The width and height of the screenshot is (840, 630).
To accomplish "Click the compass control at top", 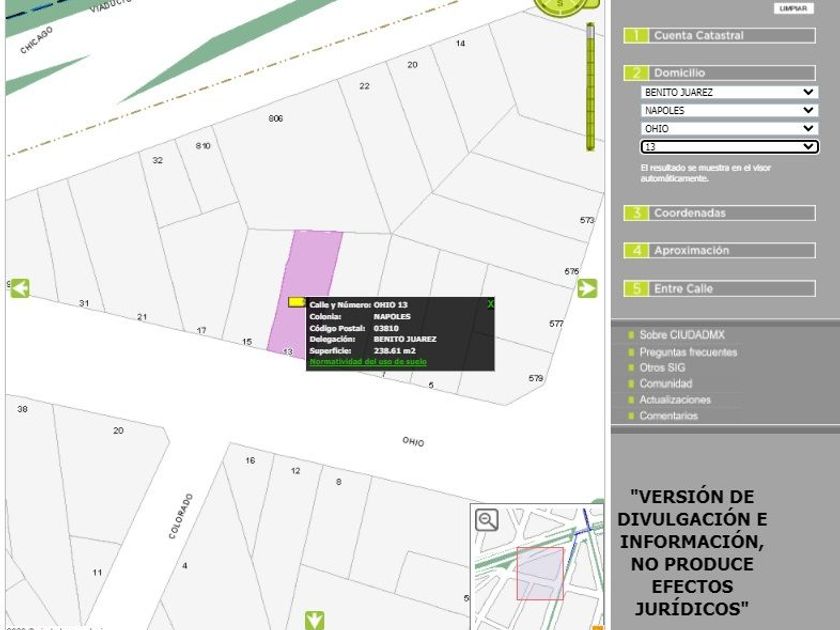I will [563, 6].
